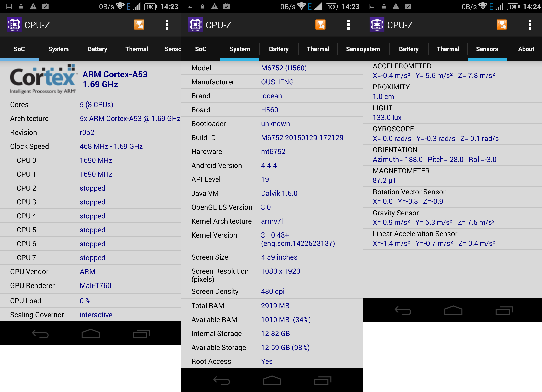542x392 pixels.
Task: Tap the trophy icon in the middle screenshot
Action: [321, 25]
